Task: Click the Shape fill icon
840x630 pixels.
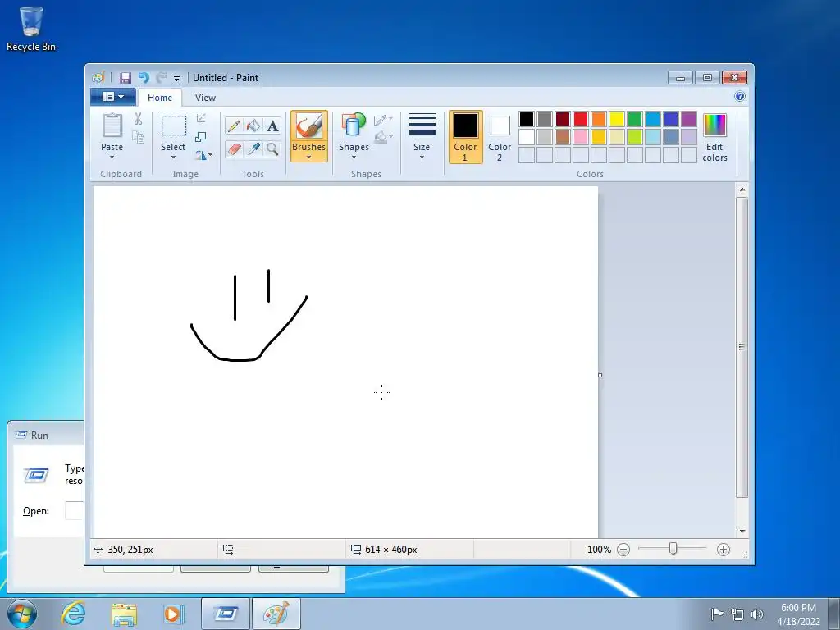Action: tap(382, 137)
